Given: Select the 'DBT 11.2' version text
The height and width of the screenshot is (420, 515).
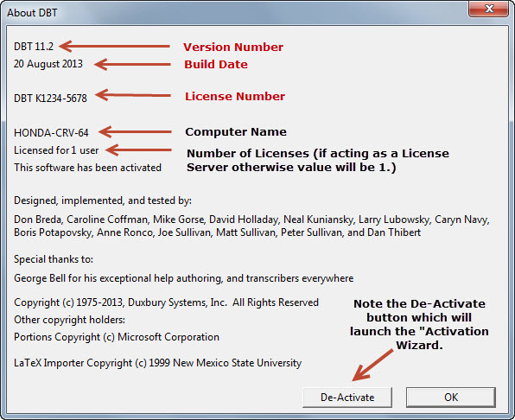Looking at the screenshot, I should pos(34,47).
